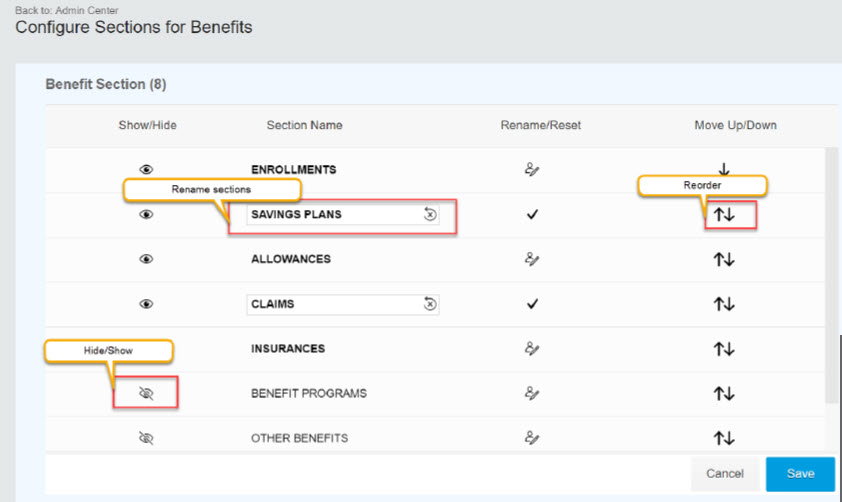Viewport: 842px width, 502px height.
Task: Click the Save button
Action: (x=800, y=474)
